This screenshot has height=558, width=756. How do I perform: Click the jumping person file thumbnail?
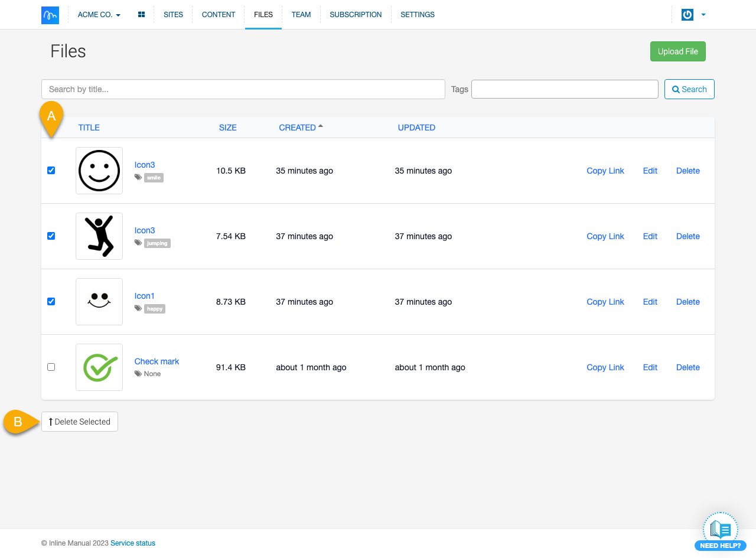(x=99, y=236)
